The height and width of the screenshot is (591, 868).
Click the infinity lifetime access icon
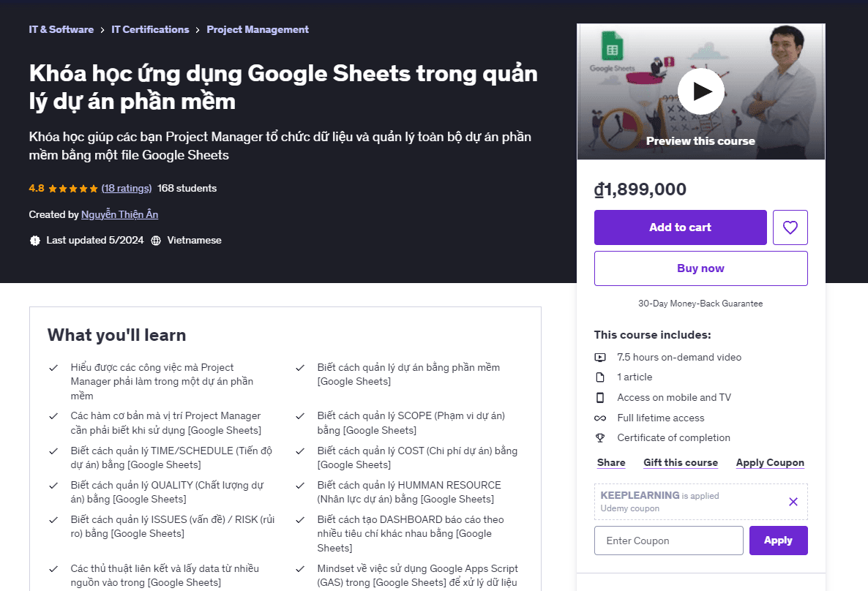(600, 418)
